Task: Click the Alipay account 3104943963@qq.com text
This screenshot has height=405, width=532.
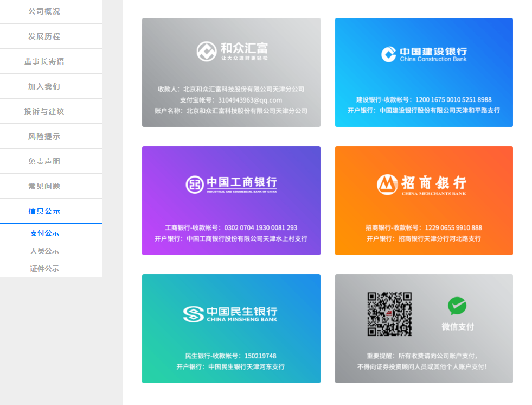Action: click(x=250, y=100)
